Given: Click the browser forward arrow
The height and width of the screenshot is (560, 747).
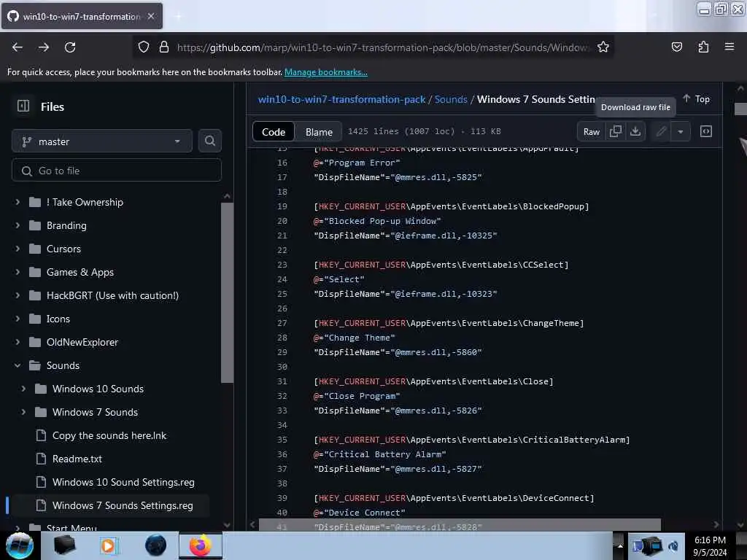Looking at the screenshot, I should (44, 47).
